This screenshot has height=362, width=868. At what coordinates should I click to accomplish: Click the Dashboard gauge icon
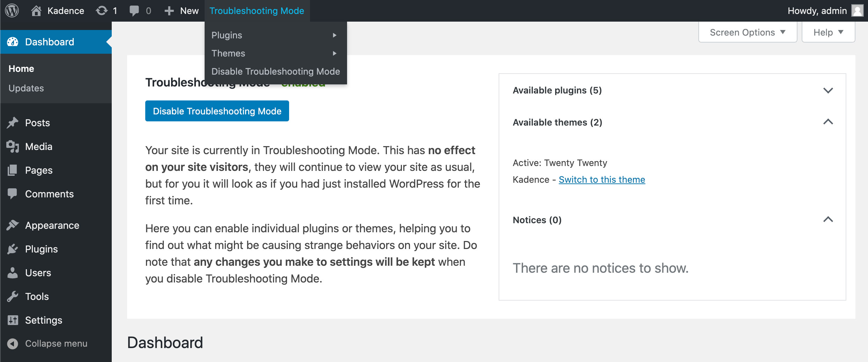tap(13, 42)
